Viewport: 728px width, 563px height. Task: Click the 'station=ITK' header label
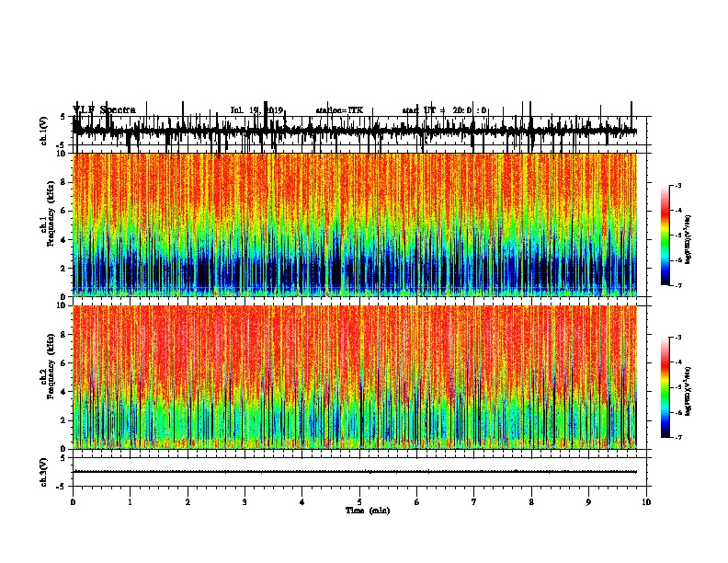[x=339, y=110]
